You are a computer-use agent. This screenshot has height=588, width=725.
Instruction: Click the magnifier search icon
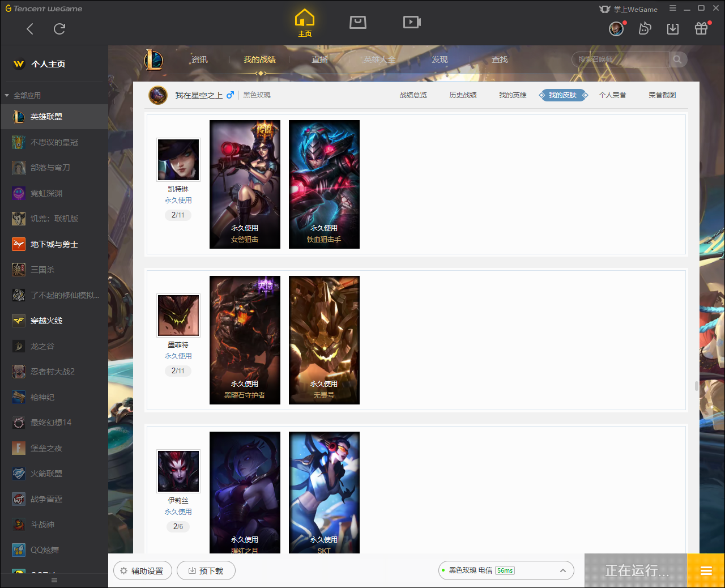point(677,59)
